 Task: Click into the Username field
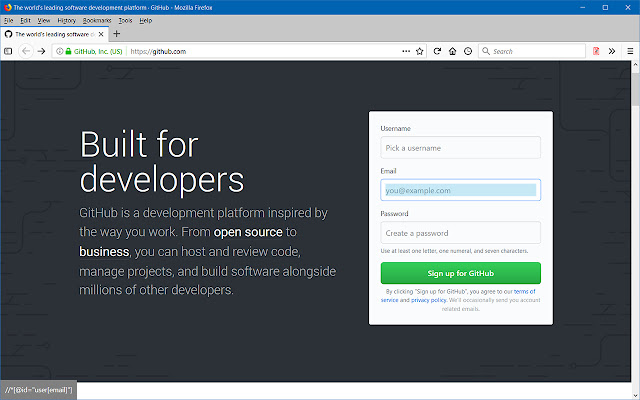tap(460, 148)
